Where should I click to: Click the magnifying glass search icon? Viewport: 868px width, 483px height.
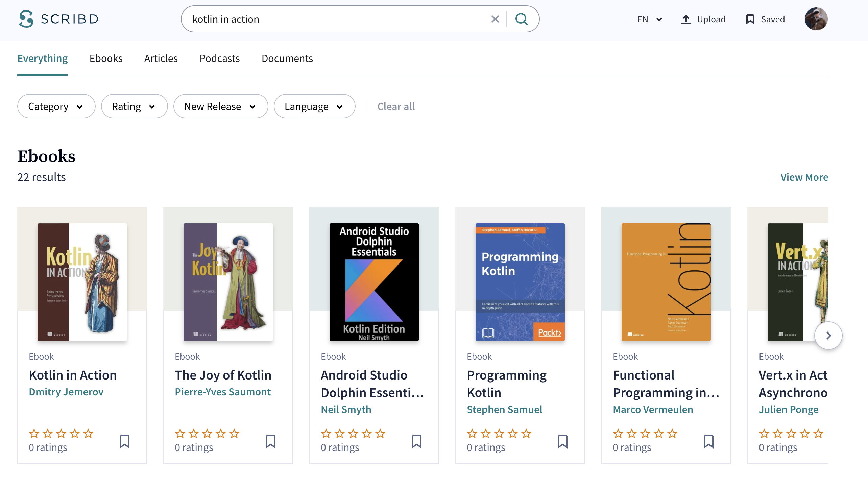pyautogui.click(x=522, y=19)
